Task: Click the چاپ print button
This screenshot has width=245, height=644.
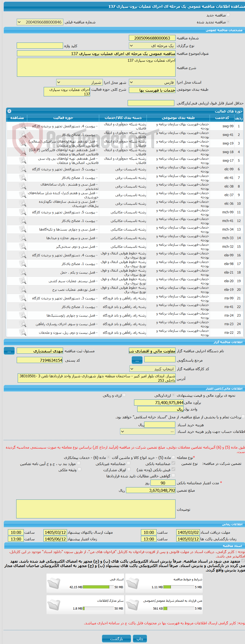Action: [x=140, y=639]
